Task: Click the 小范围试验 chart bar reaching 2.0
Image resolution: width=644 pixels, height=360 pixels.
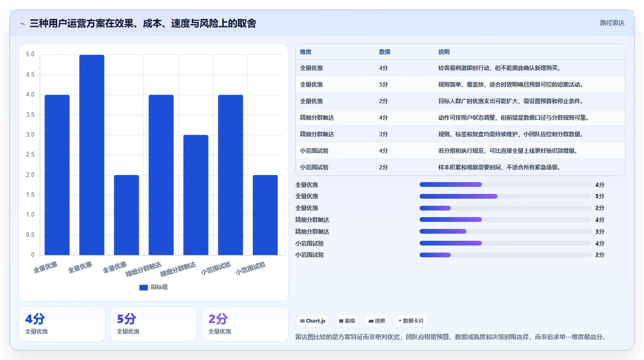Action: pos(265,215)
